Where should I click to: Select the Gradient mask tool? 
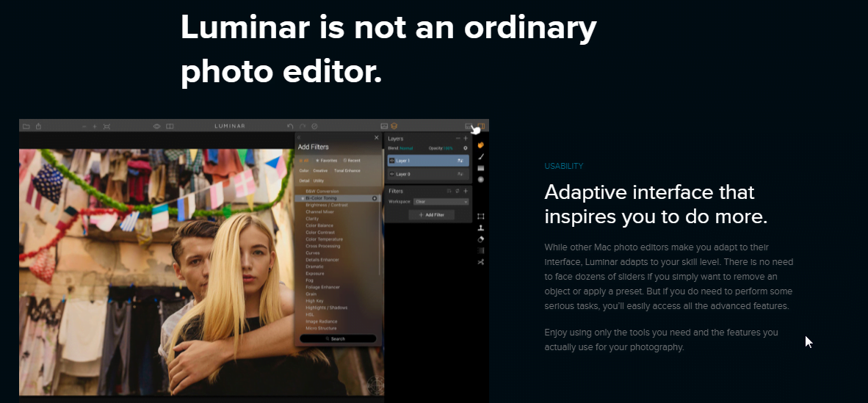(480, 168)
